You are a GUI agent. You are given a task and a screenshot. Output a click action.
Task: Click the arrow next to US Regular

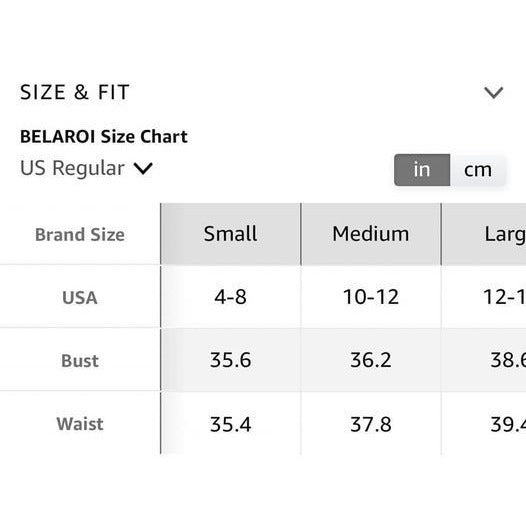pos(143,168)
